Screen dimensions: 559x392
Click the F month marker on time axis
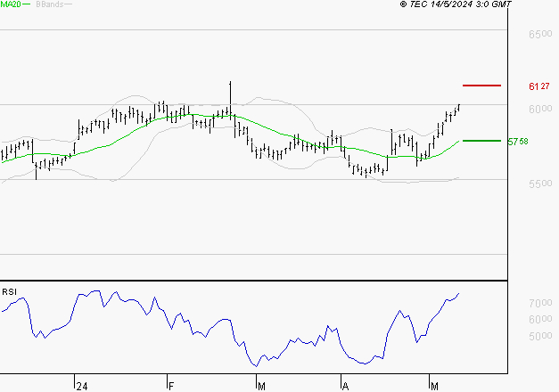[x=171, y=387]
